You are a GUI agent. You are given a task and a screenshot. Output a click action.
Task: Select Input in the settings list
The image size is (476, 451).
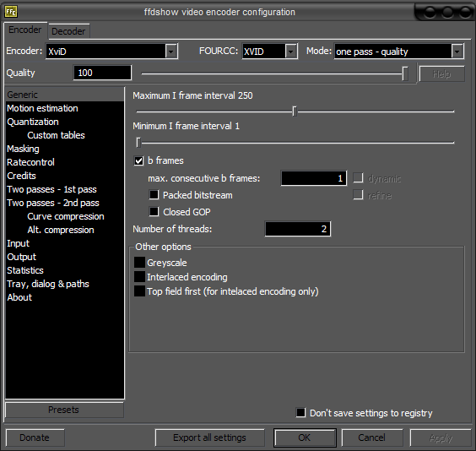[x=65, y=243]
